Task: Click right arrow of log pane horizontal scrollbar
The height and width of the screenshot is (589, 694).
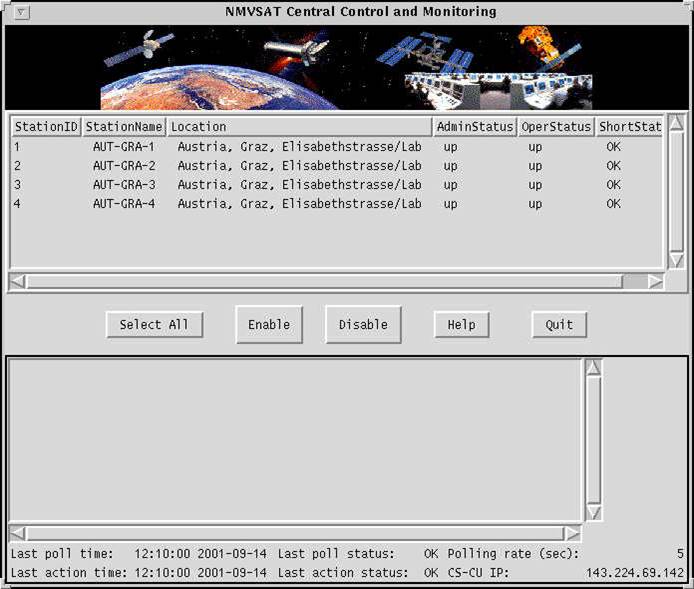Action: click(x=572, y=533)
